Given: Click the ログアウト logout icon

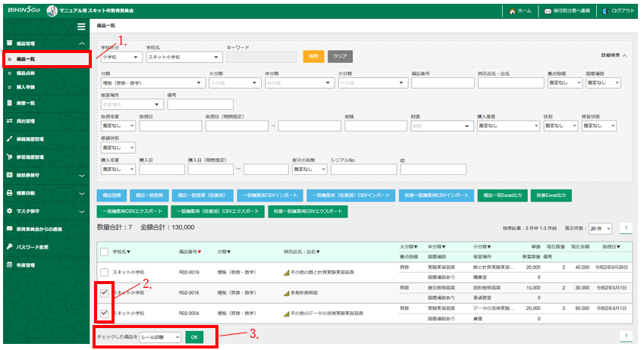Looking at the screenshot, I should (x=605, y=11).
